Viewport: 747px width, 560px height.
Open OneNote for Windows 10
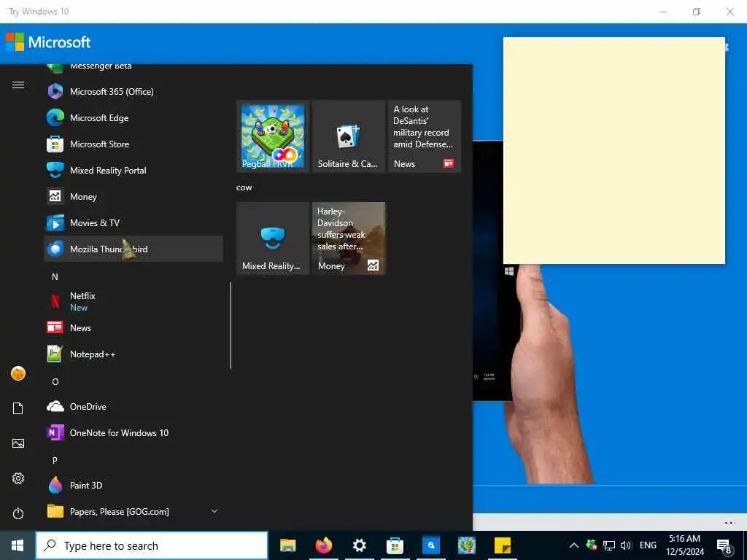(x=133, y=432)
